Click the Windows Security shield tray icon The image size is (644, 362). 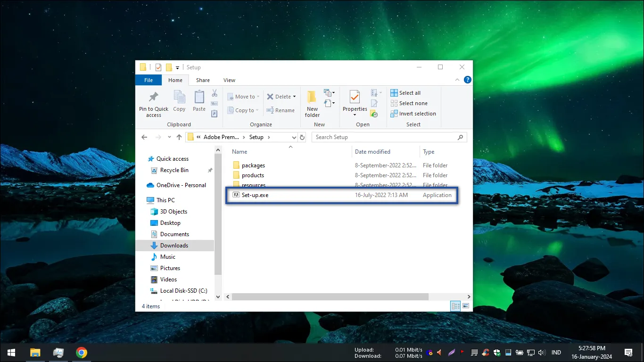497,352
